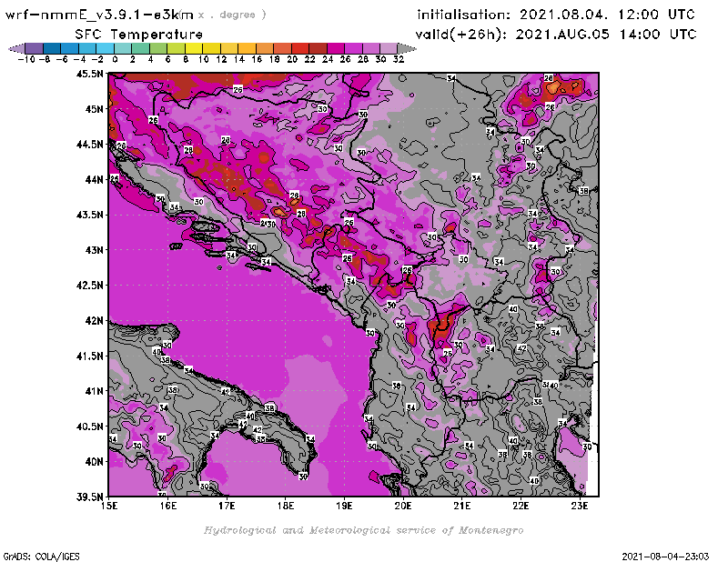The width and height of the screenshot is (728, 562).
Task: Click the valid(+26h) time line
Action: point(556,34)
